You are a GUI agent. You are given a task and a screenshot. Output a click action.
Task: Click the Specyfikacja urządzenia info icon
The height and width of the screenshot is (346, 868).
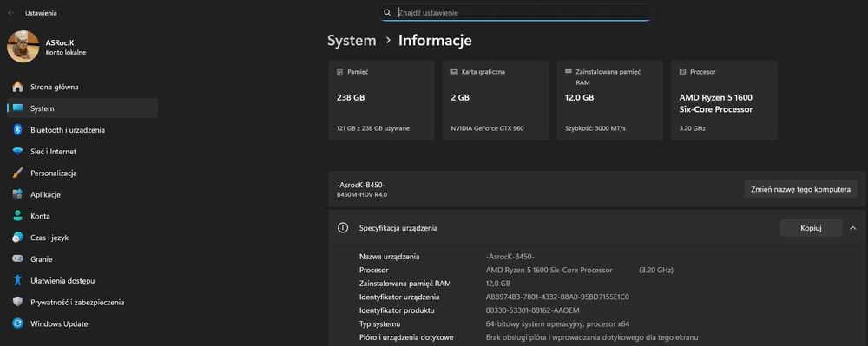pyautogui.click(x=343, y=228)
